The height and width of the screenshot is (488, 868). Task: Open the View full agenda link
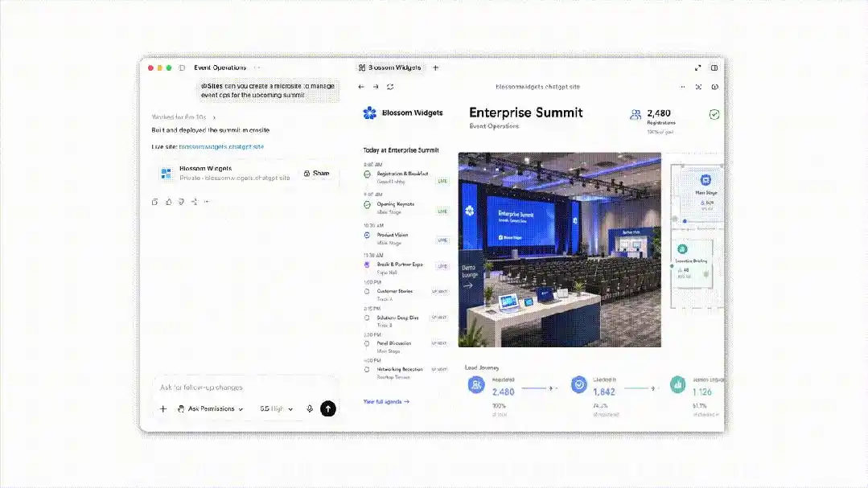386,402
